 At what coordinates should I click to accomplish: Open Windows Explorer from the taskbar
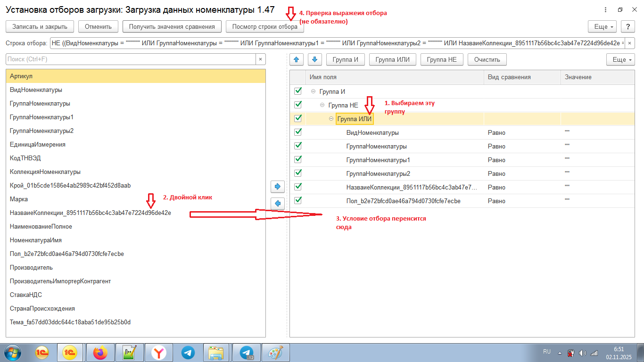tap(217, 353)
